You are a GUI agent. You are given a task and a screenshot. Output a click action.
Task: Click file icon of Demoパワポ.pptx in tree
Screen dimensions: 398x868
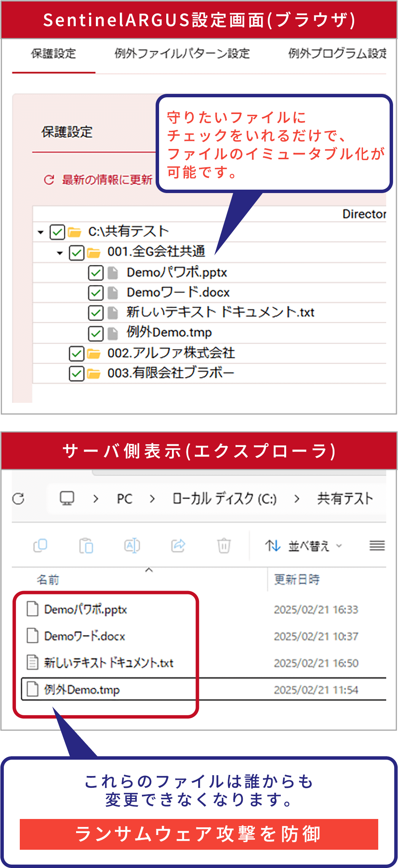pos(113,272)
